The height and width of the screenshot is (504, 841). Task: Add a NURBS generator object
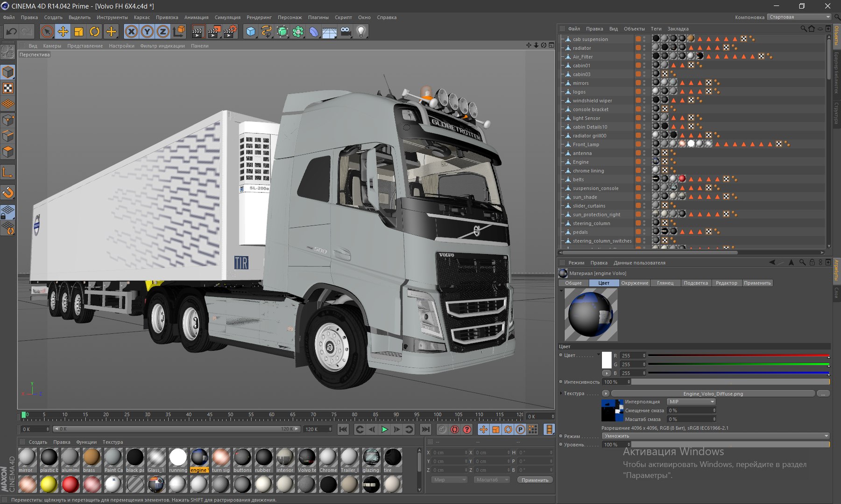pyautogui.click(x=283, y=32)
